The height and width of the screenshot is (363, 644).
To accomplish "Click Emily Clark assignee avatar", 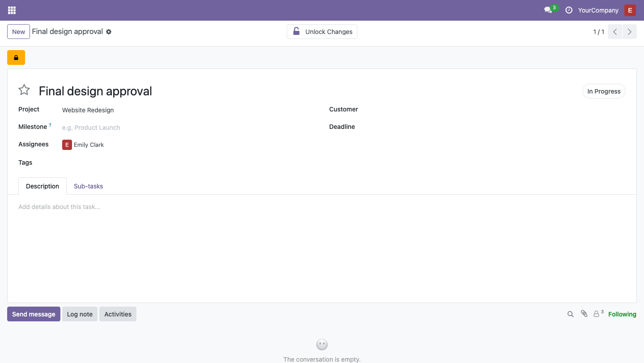I will tap(67, 145).
